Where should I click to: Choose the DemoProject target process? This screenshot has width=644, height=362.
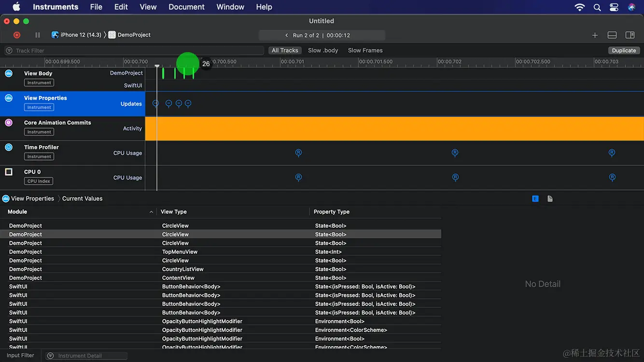tap(129, 35)
